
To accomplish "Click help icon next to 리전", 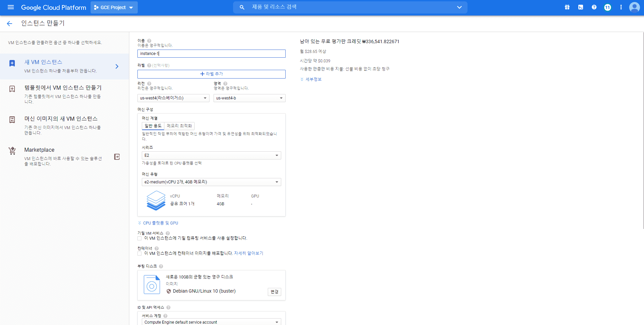I will [x=149, y=84].
